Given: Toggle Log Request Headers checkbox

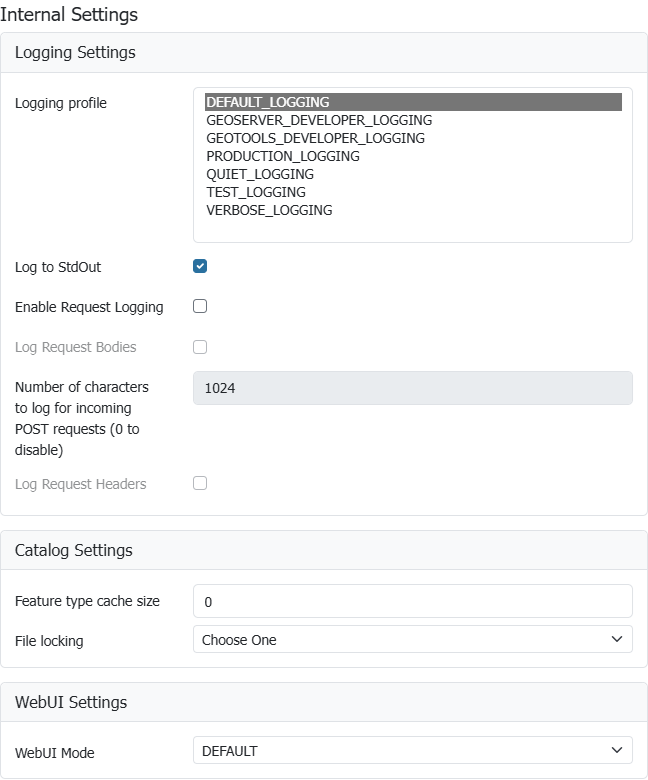Looking at the screenshot, I should click(200, 483).
